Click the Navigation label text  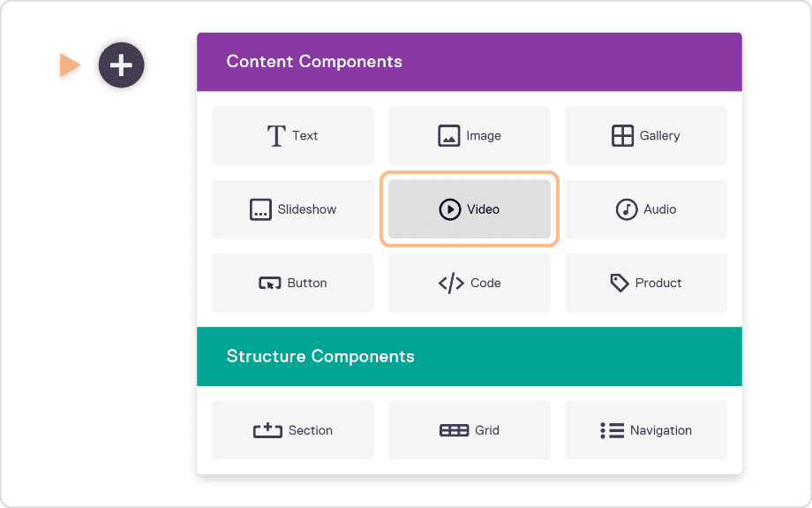[x=661, y=431]
